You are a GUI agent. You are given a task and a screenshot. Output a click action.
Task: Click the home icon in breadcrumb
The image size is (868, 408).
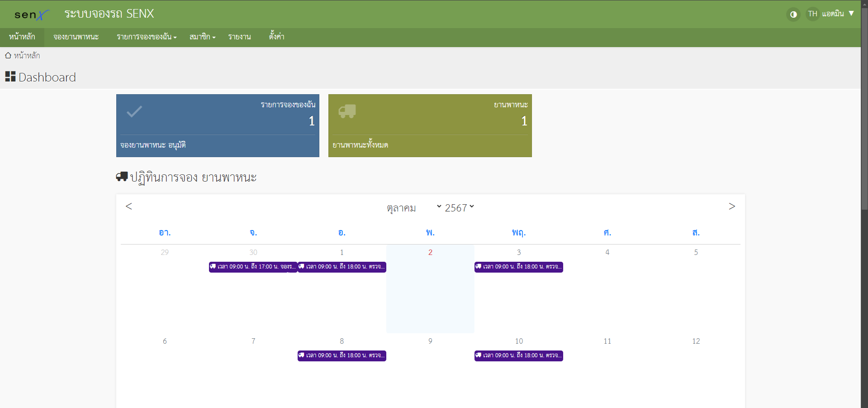(x=8, y=56)
